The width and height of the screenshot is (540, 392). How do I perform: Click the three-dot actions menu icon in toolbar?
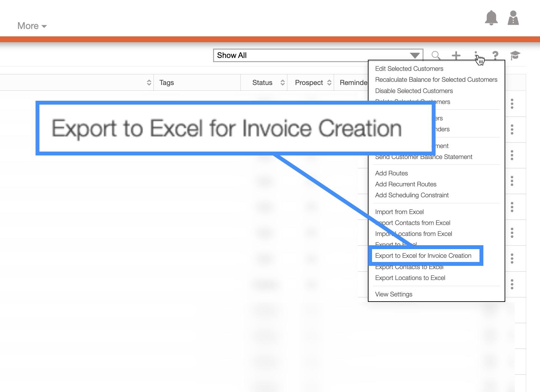click(476, 55)
